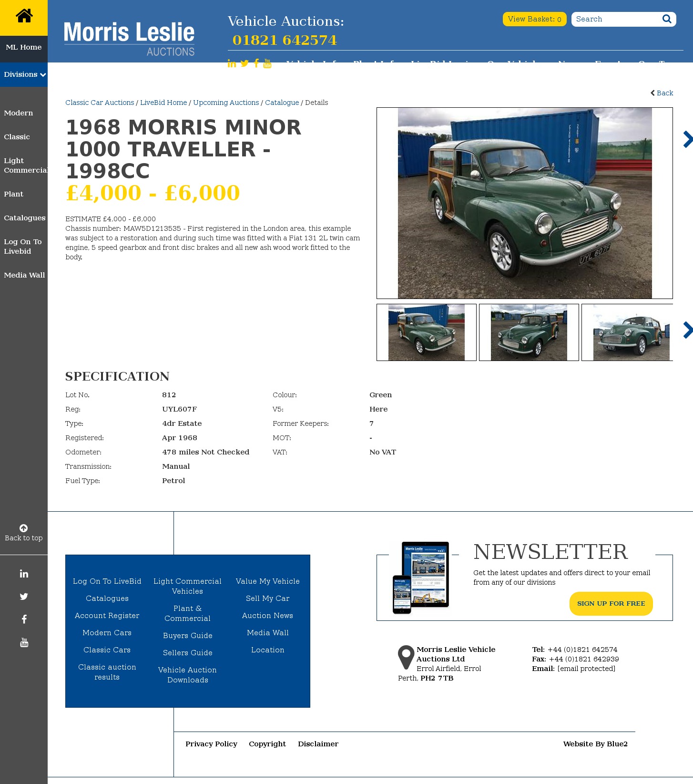Open Modern Cars footer link
This screenshot has height=784, width=693.
(107, 633)
